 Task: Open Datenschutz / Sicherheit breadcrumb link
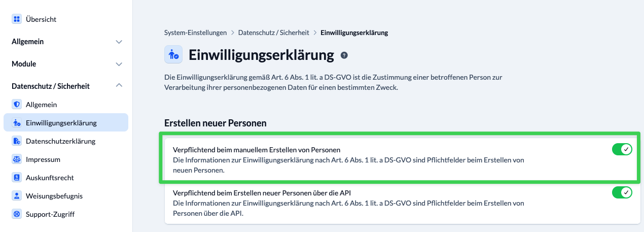[273, 32]
